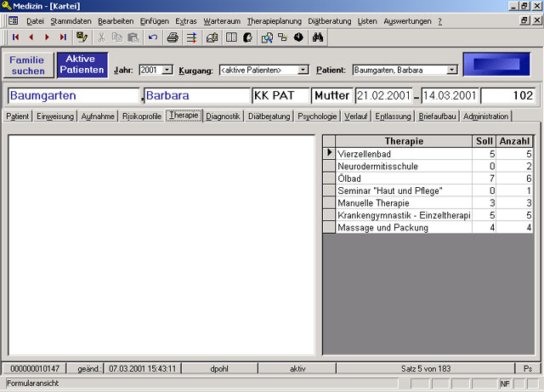Screen dimensions: 544x392
Task: Switch to the Verlauf tab
Action: 355,116
